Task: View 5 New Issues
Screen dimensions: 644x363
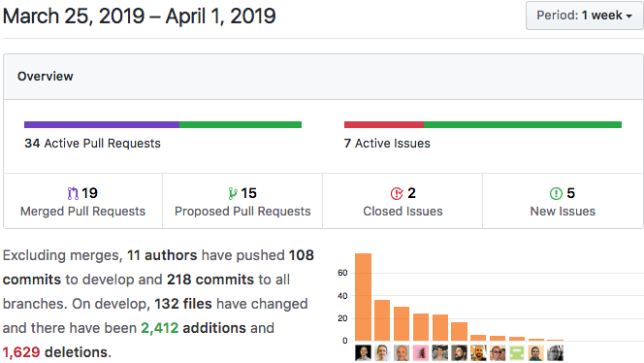Action: coord(563,201)
